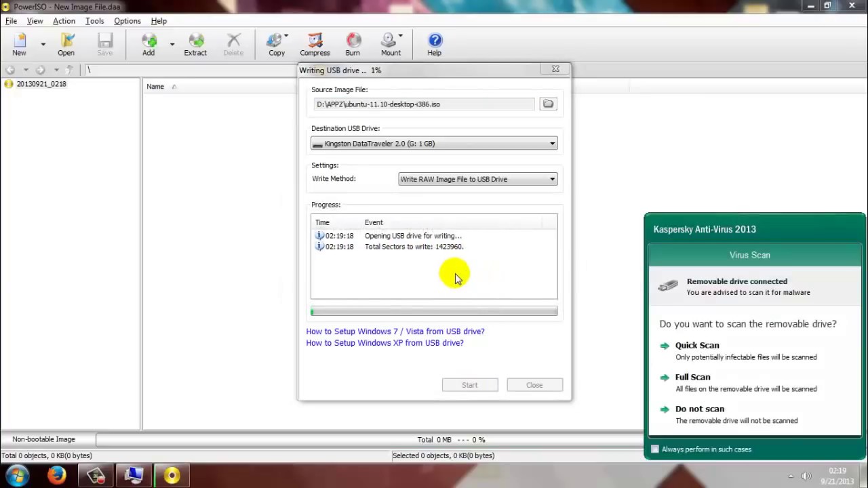Screen dimensions: 868x488
Task: Open the Action menu
Action: point(64,21)
